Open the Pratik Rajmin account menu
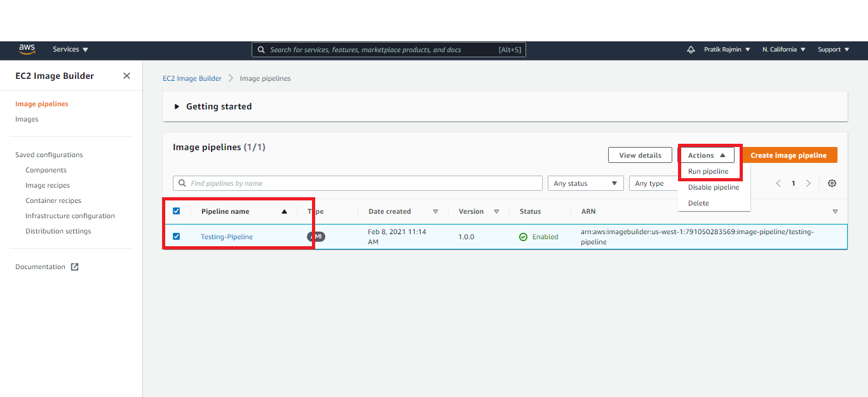Image resolution: width=868 pixels, height=397 pixels. point(727,50)
